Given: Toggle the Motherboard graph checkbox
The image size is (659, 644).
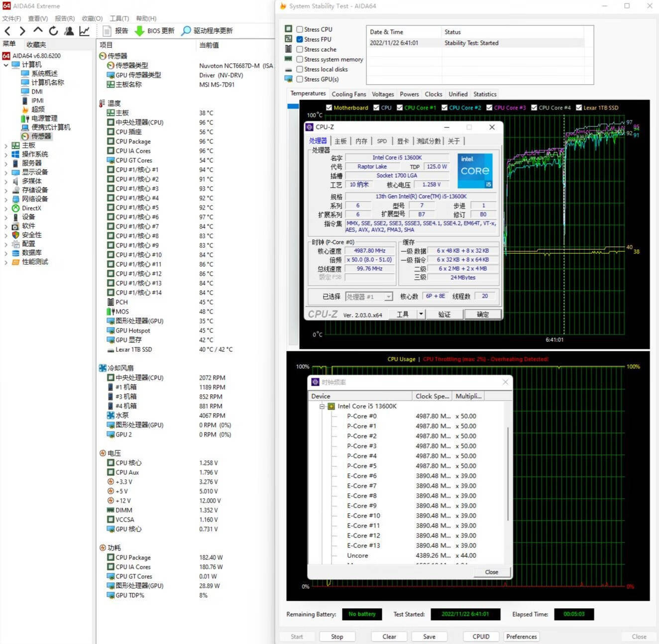Looking at the screenshot, I should (x=329, y=107).
